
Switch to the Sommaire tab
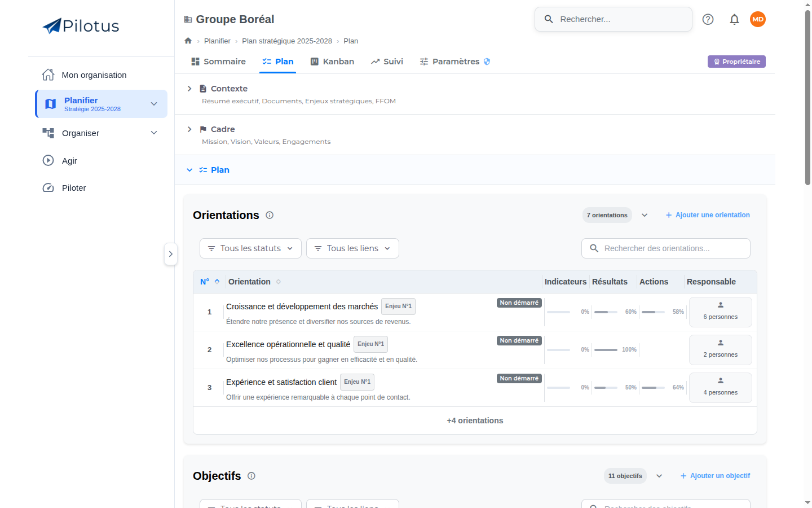point(218,62)
